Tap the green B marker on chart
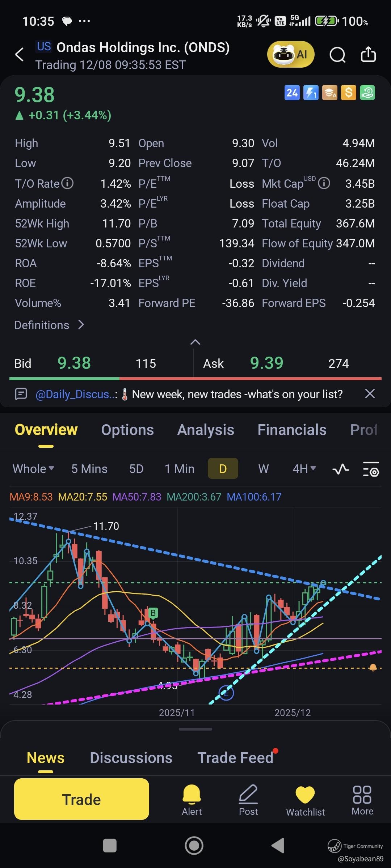The width and height of the screenshot is (391, 868). click(153, 613)
